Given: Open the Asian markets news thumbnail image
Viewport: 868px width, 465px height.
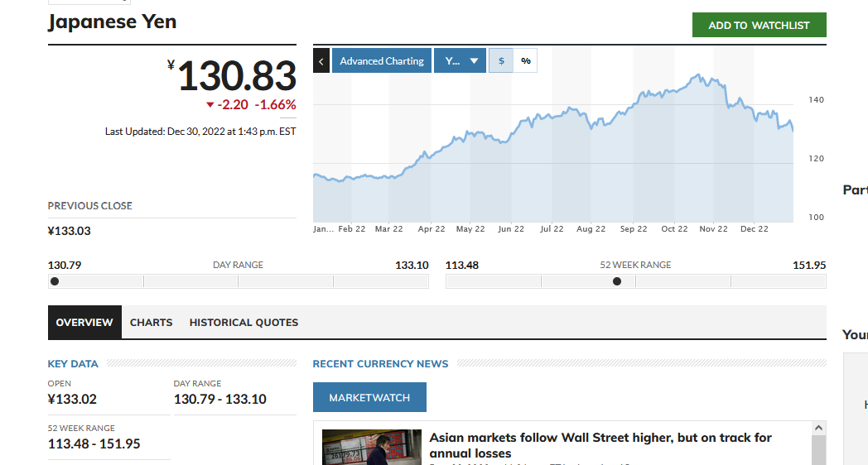Looking at the screenshot, I should click(x=371, y=448).
